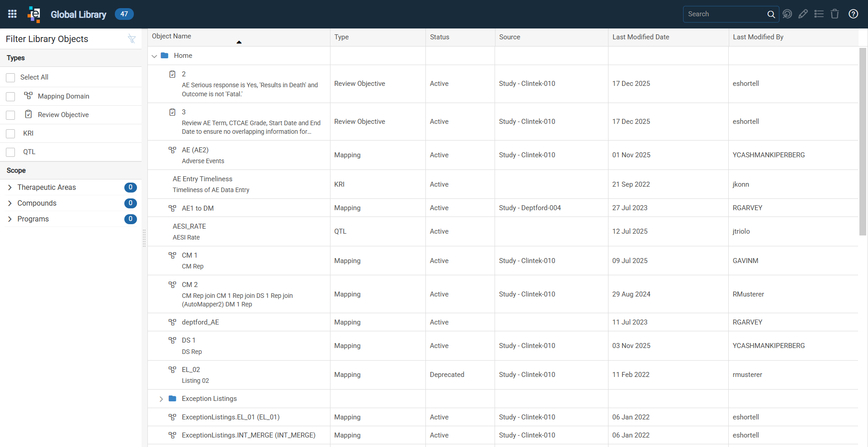Expand the Exception Listings folder

tap(161, 399)
